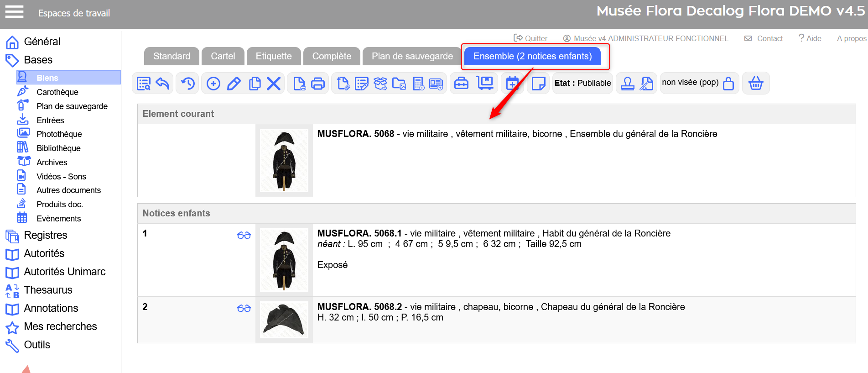The height and width of the screenshot is (373, 868).
Task: Open the Aide help link
Action: tap(810, 38)
